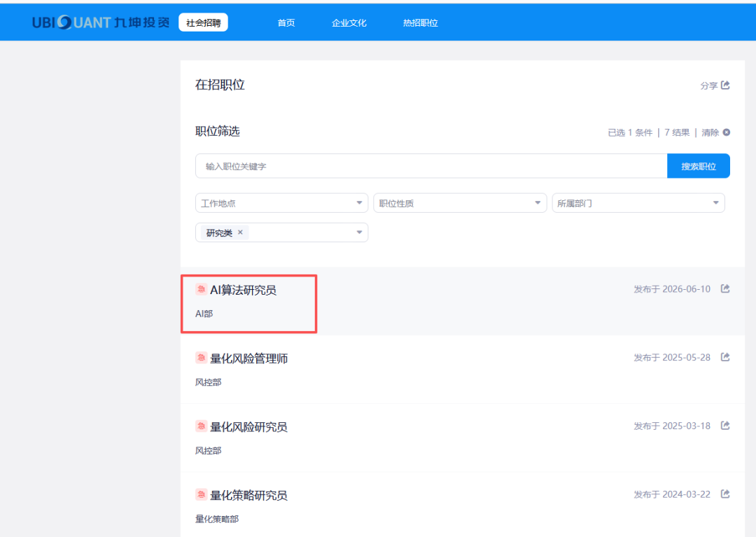
Task: Click share icon for 量化策略研究员 posting
Action: 725,494
